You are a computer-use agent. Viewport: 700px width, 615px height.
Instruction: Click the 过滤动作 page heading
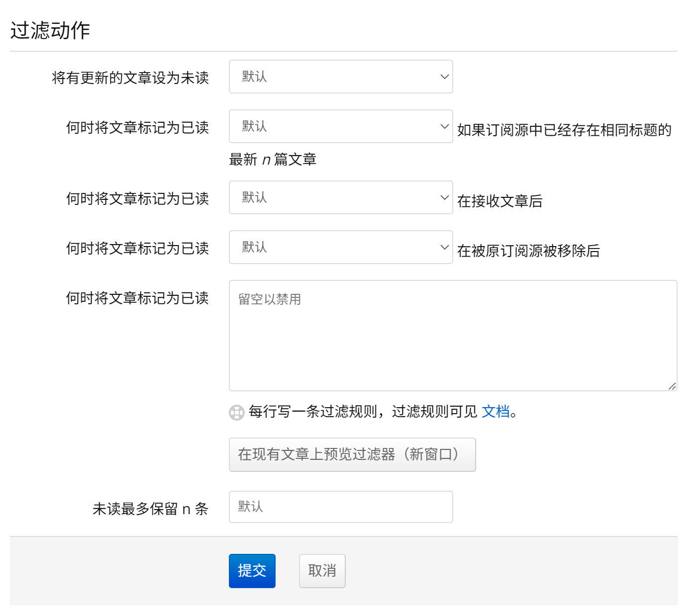point(48,30)
